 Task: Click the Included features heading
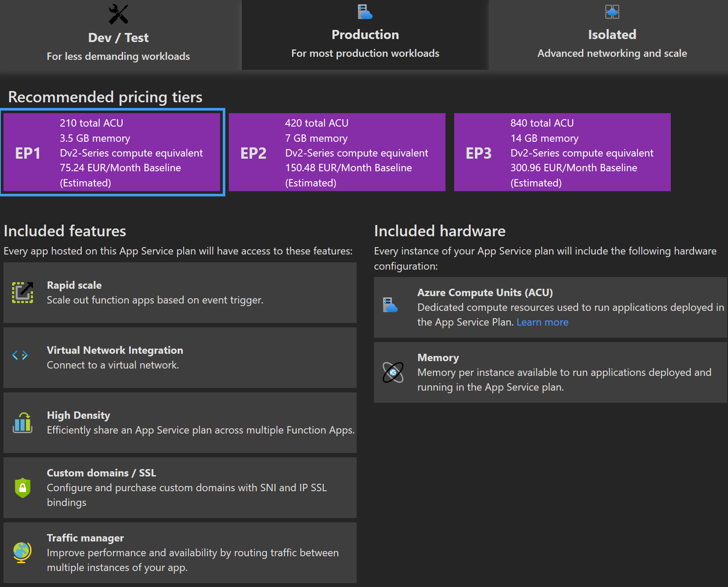(65, 231)
